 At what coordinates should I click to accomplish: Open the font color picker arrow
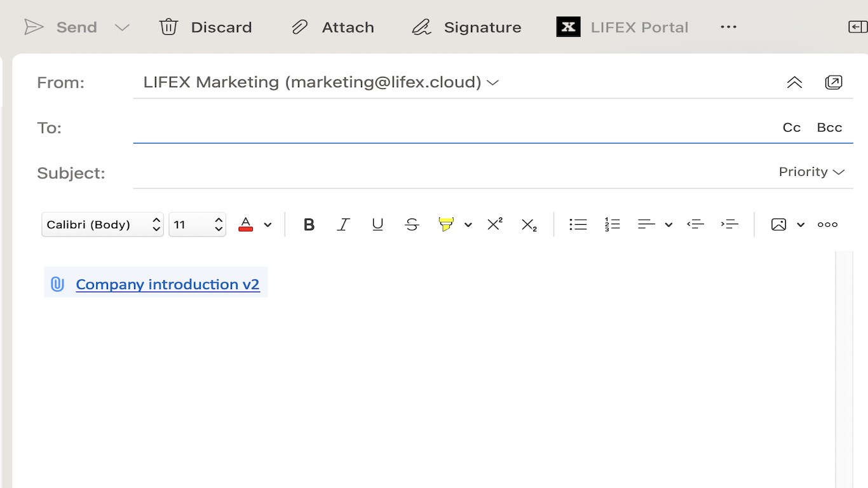[268, 224]
